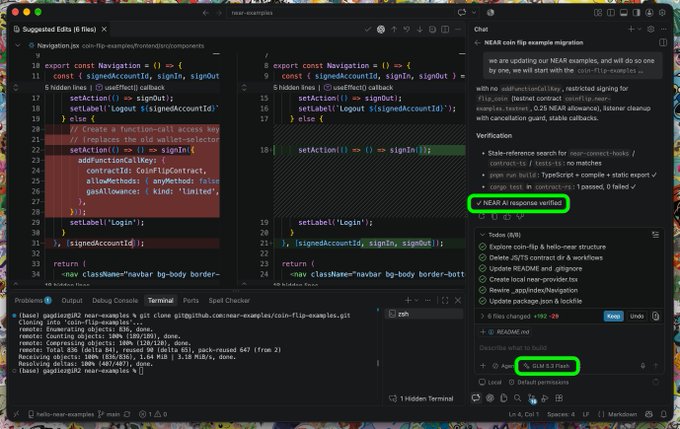Expand the new chat dropdown arrow
Viewport: 680px width, 429px height.
[639, 29]
